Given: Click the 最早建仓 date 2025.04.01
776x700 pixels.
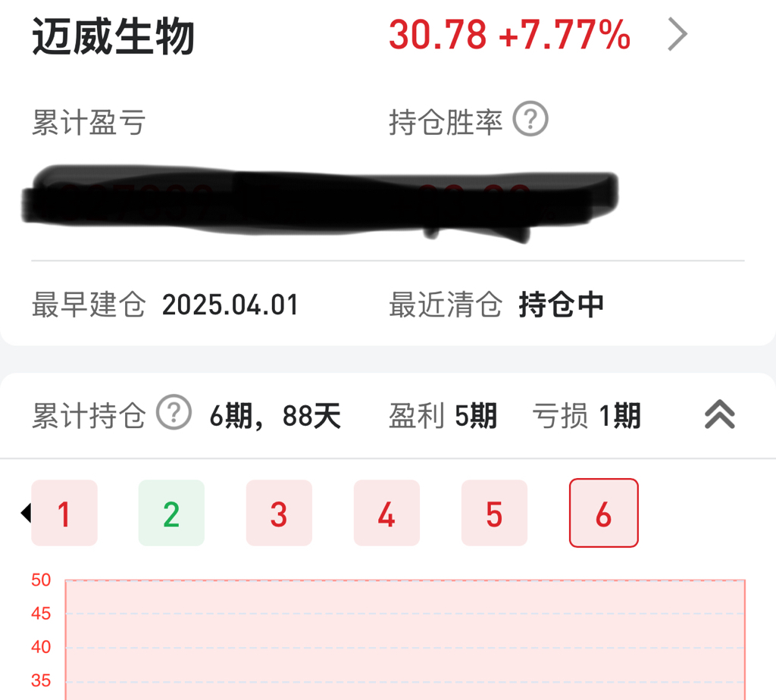Looking at the screenshot, I should (230, 305).
